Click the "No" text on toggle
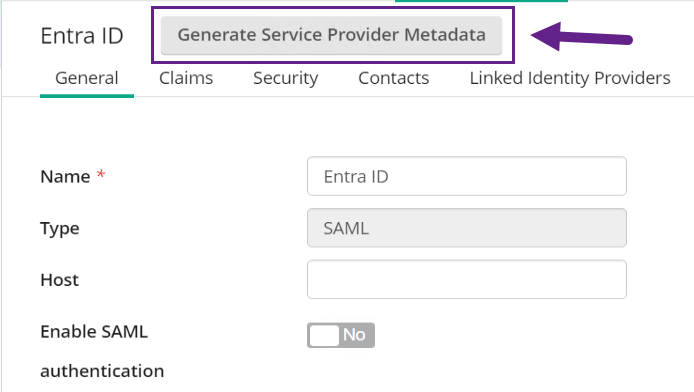 [354, 335]
